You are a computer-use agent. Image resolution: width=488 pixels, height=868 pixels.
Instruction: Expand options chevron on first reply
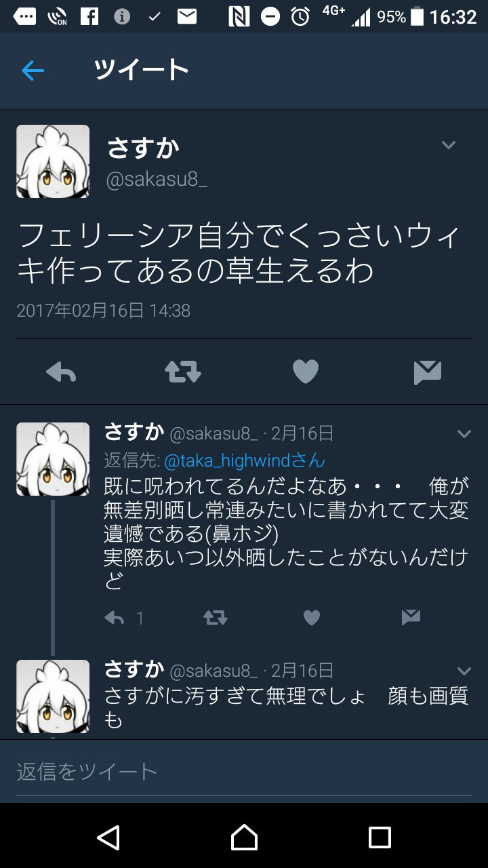pos(464,433)
